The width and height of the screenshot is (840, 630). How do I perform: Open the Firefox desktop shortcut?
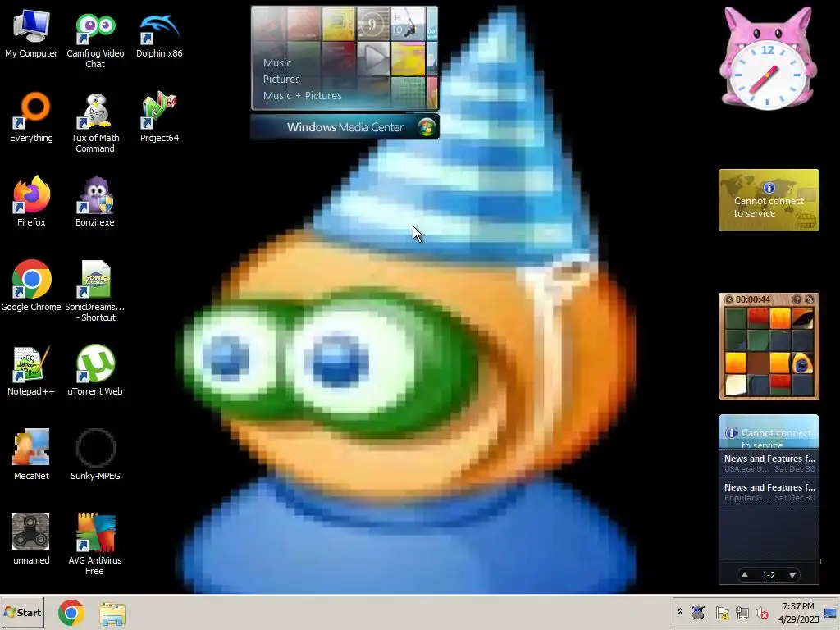point(31,202)
